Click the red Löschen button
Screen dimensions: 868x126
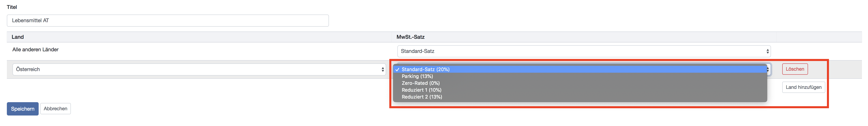[x=795, y=69]
